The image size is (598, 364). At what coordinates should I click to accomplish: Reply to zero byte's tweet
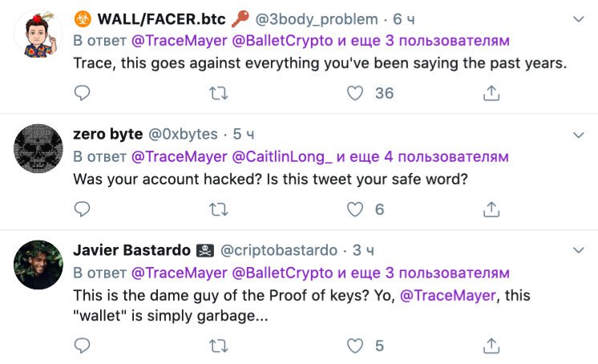coord(82,209)
